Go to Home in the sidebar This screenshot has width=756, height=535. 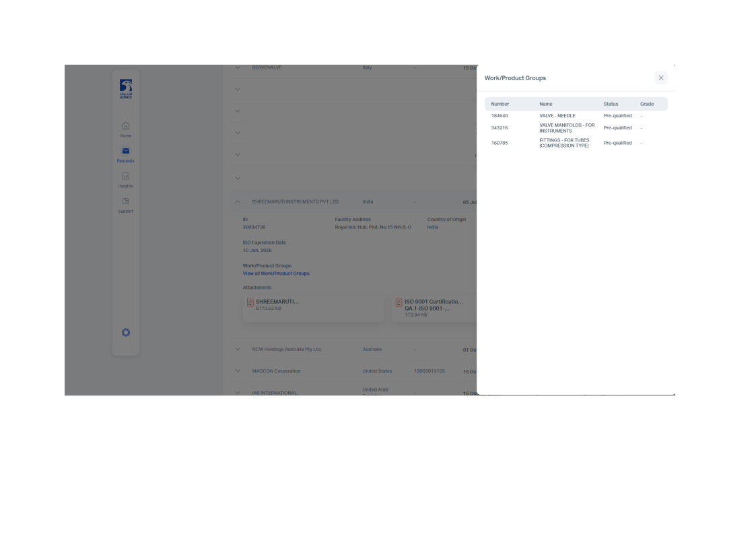(x=125, y=126)
